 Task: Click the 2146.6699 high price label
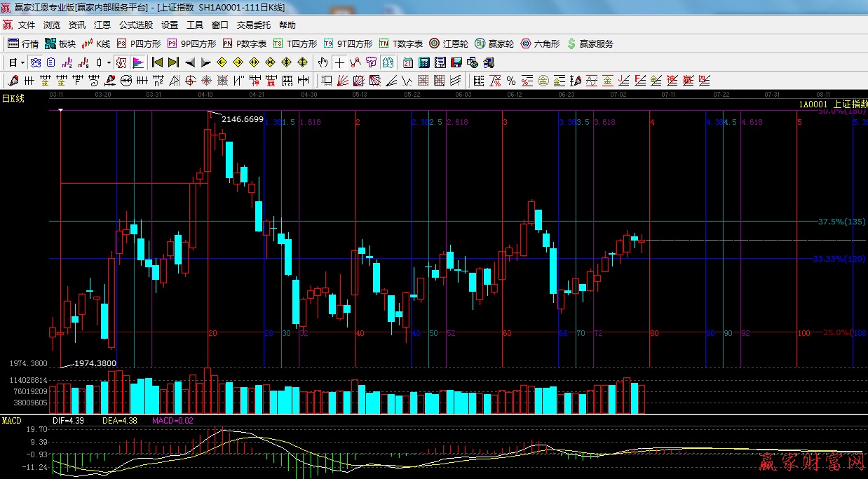pyautogui.click(x=243, y=119)
